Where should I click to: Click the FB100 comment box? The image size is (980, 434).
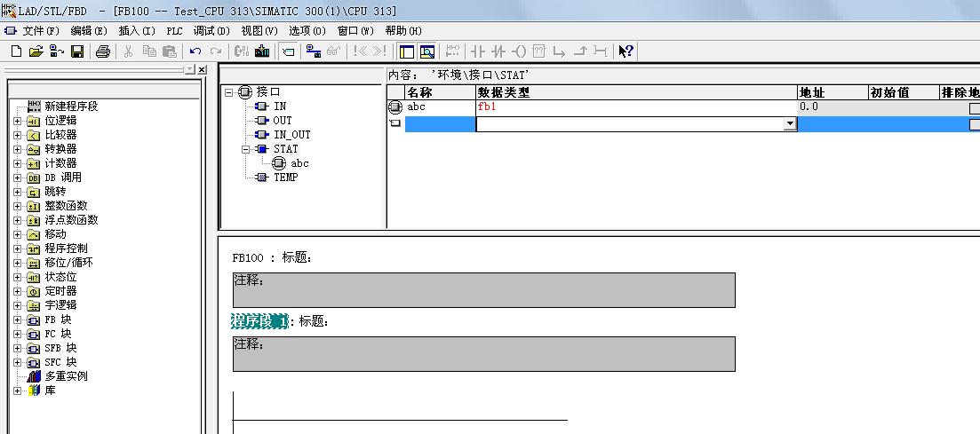pos(483,290)
